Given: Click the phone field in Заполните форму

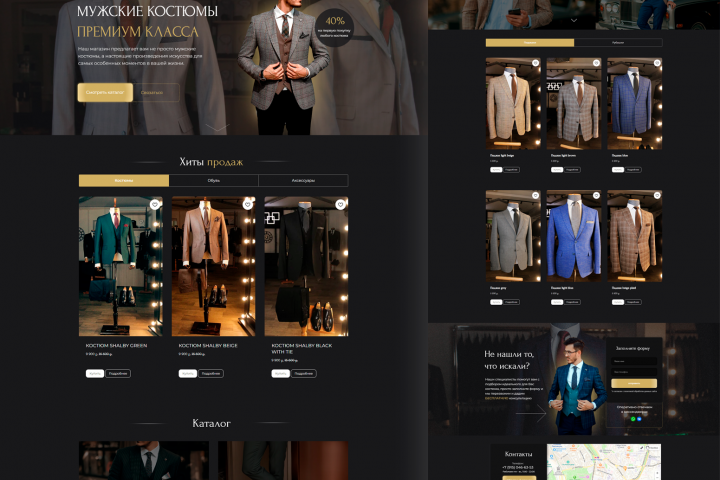Looking at the screenshot, I should click(634, 372).
